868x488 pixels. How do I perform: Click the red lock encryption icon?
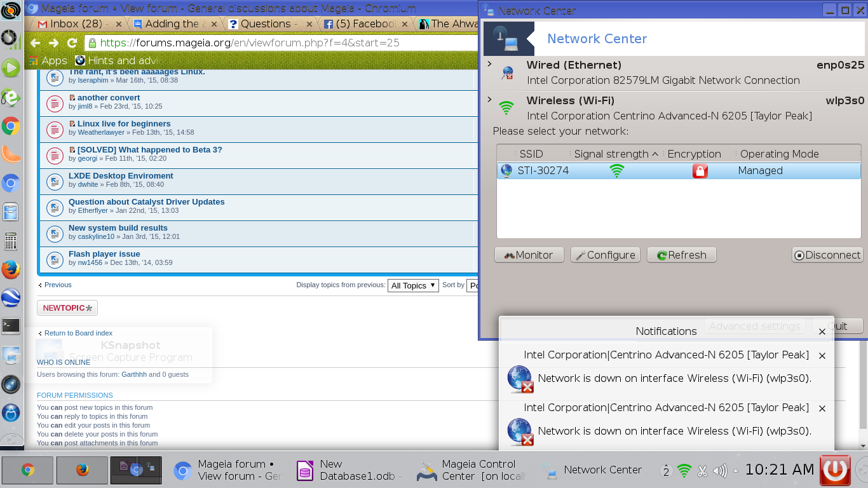tap(700, 170)
